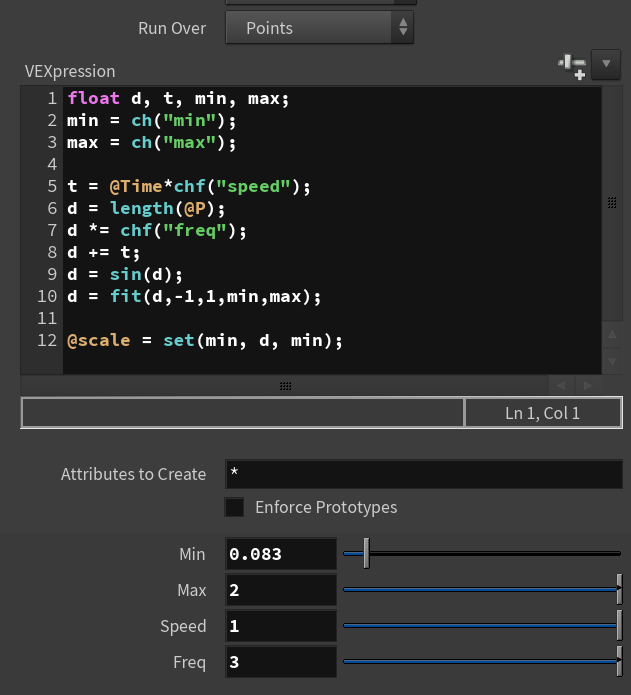Open the Run Over dropdown set to Points

point(319,27)
